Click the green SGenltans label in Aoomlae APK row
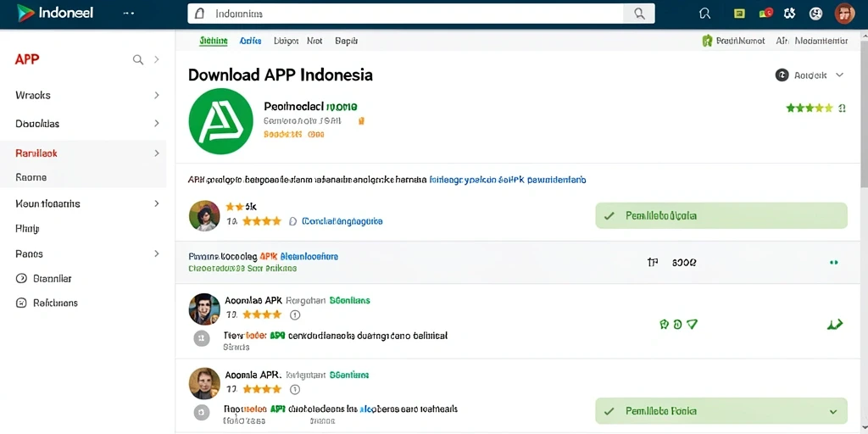Screen dimensions: 868x434 pos(350,301)
